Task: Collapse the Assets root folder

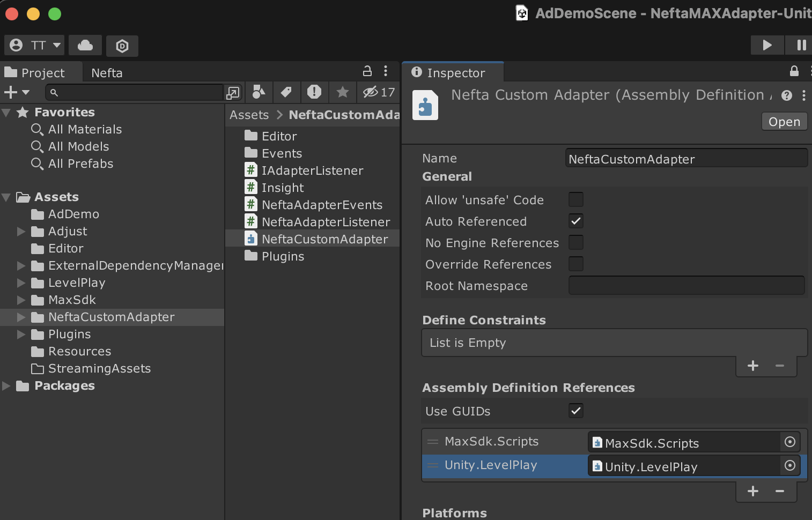Action: point(6,197)
